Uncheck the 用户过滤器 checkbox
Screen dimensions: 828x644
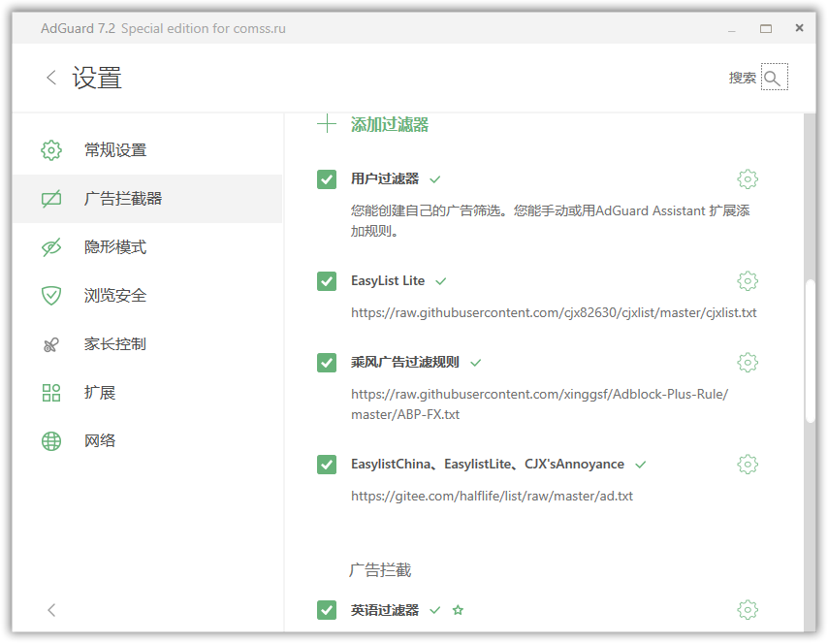[327, 179]
